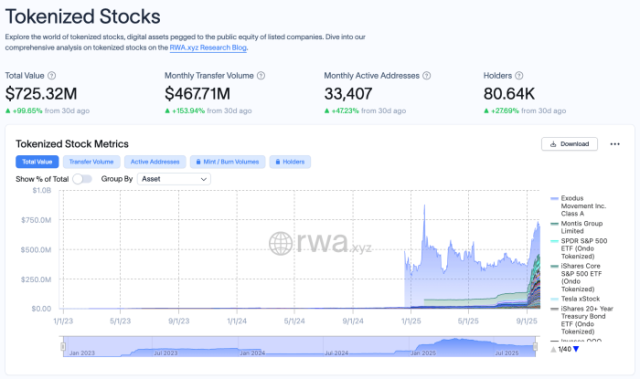Toggle Show % of Total switch
Image resolution: width=640 pixels, height=379 pixels.
(82, 179)
